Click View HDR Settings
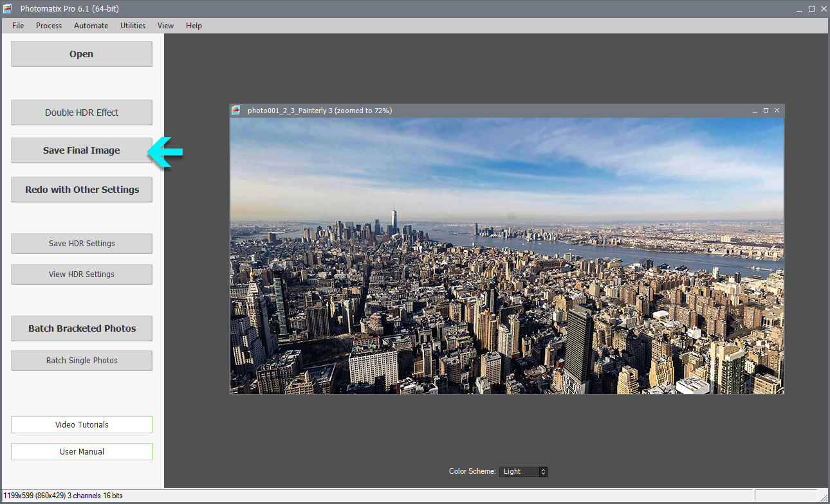The image size is (830, 504). tap(82, 274)
